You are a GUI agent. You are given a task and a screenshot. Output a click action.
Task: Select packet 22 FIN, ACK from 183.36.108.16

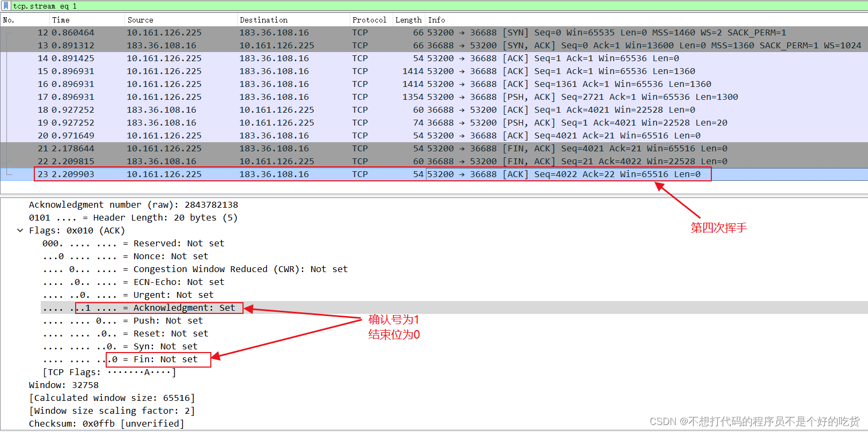coord(434,162)
